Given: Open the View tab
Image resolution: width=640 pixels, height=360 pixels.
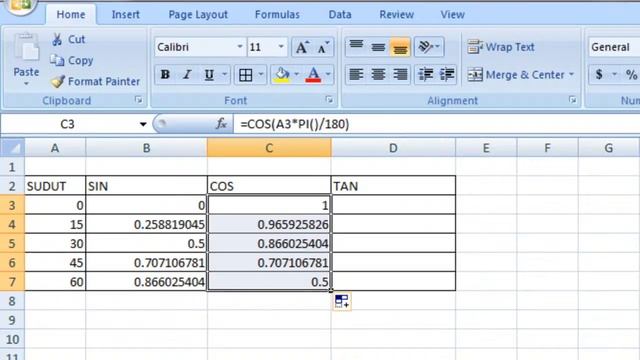Looking at the screenshot, I should pyautogui.click(x=452, y=15).
